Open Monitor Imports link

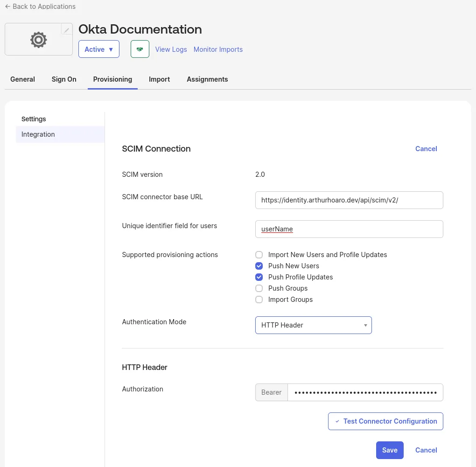tap(218, 49)
